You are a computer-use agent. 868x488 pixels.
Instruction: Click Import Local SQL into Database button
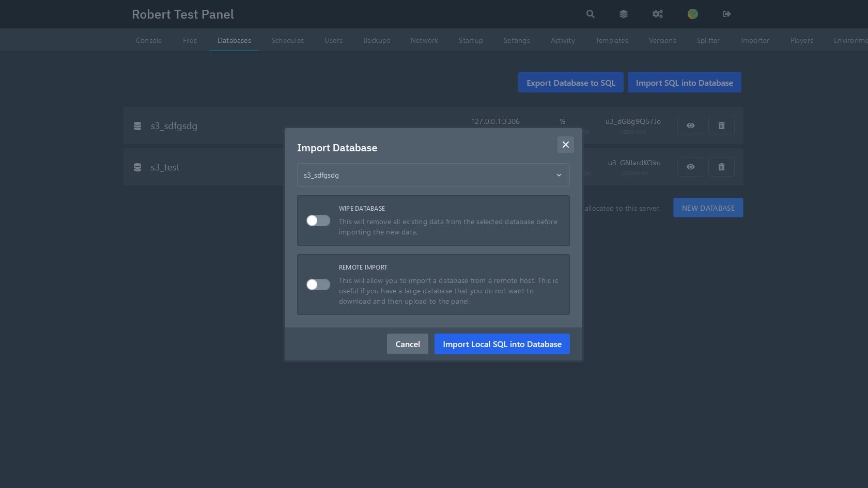point(502,344)
